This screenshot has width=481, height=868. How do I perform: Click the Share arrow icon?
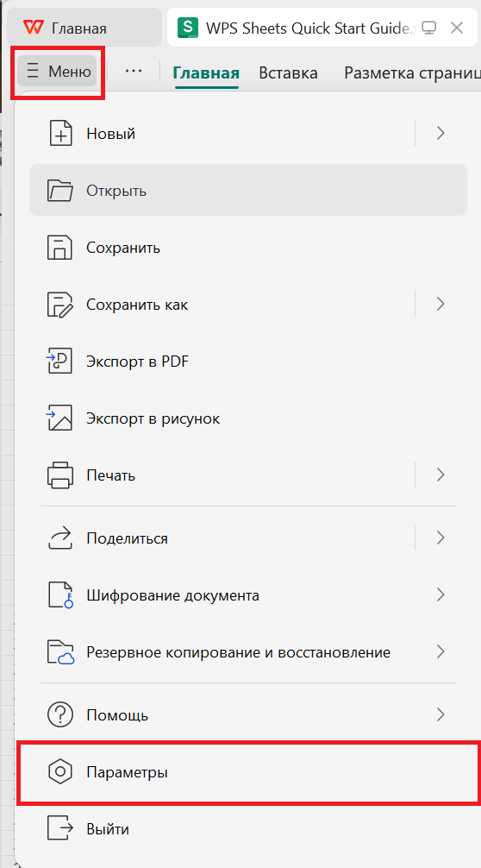point(60,538)
